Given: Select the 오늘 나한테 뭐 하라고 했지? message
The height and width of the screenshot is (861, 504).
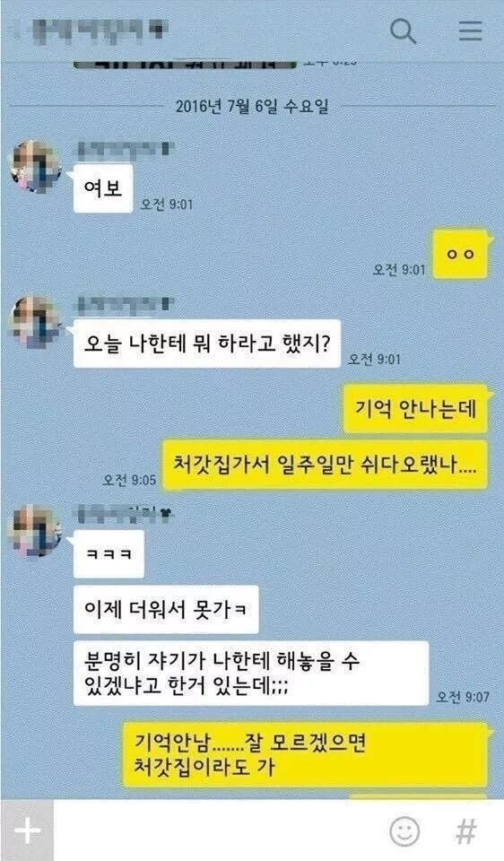Looking at the screenshot, I should (207, 344).
